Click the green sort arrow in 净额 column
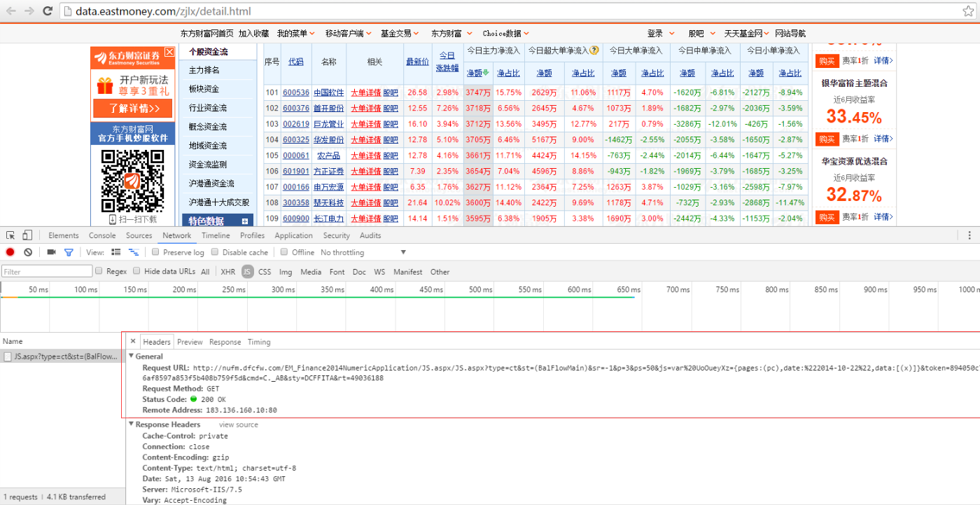 [x=486, y=72]
